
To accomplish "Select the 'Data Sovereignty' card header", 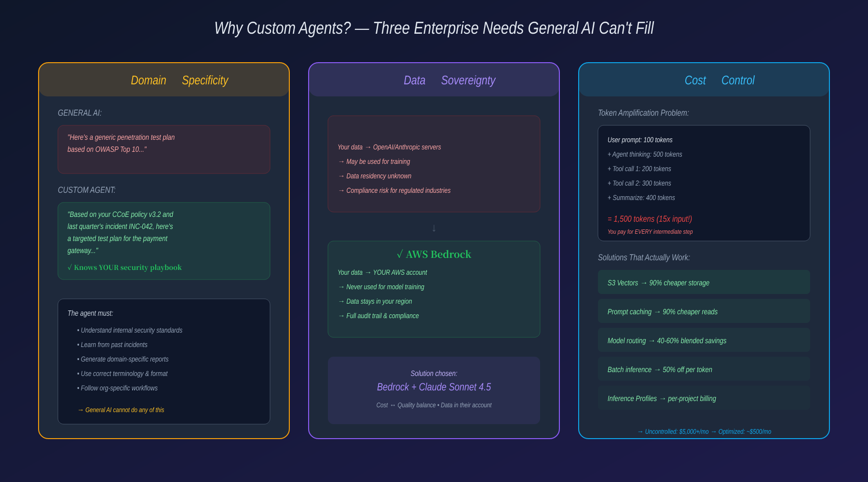I will [x=434, y=80].
